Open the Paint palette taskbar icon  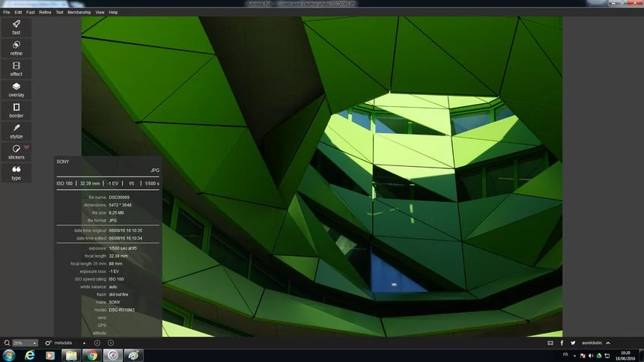pyautogui.click(x=133, y=355)
